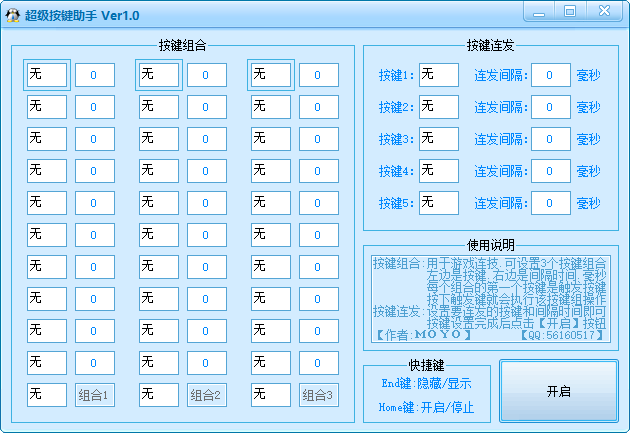Select the 连发间隔 field for 按键5
Viewport: 630px width, 433px height.
[x=551, y=203]
